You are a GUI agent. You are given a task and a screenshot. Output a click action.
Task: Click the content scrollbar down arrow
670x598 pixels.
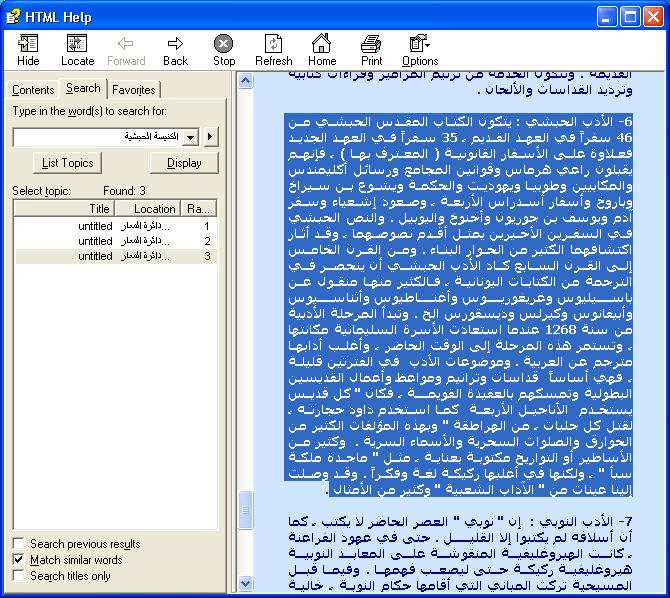(x=246, y=583)
